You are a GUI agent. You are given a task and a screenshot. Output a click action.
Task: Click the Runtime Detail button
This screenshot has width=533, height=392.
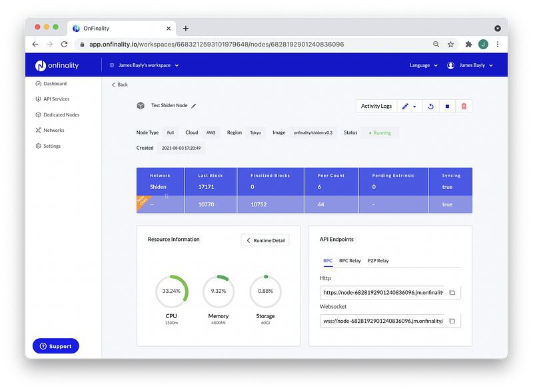pos(265,240)
